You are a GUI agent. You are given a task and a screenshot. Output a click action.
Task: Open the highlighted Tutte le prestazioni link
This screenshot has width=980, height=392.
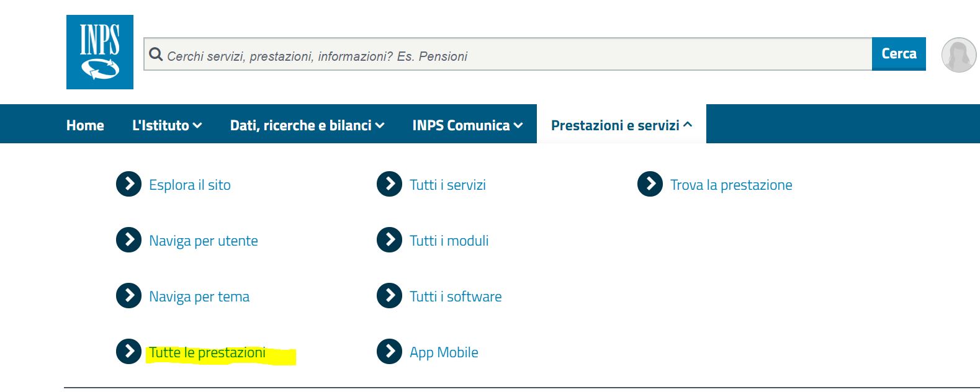(207, 353)
